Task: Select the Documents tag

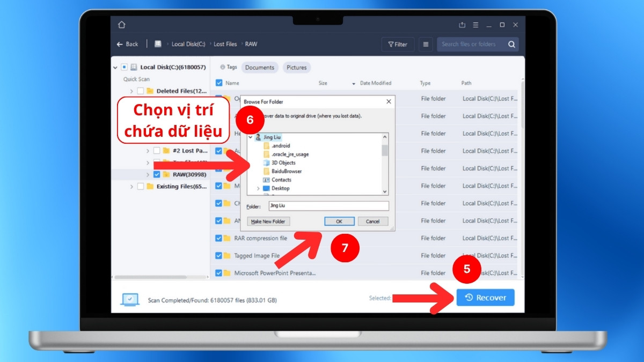Action: (x=260, y=68)
